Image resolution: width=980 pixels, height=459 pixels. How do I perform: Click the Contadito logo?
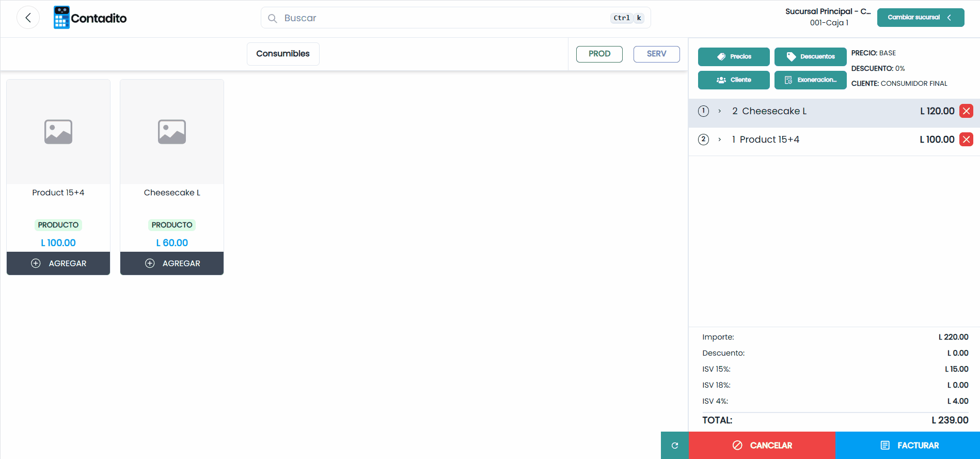click(90, 18)
